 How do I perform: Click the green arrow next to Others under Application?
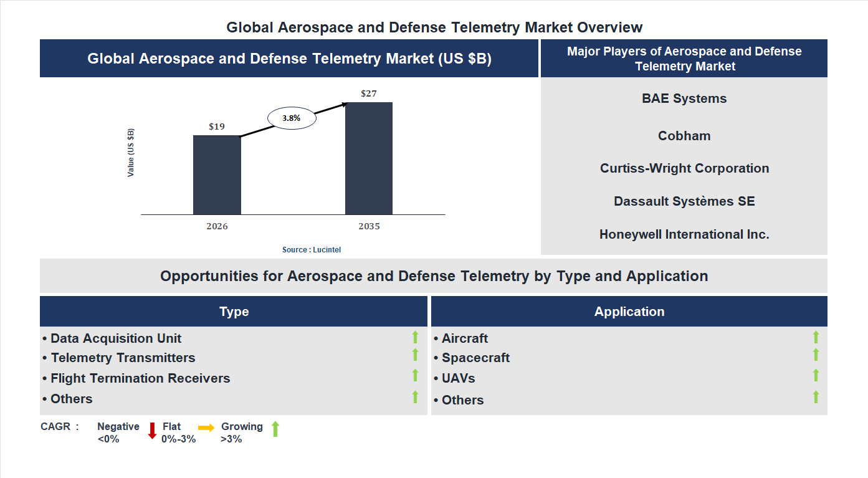pos(816,395)
